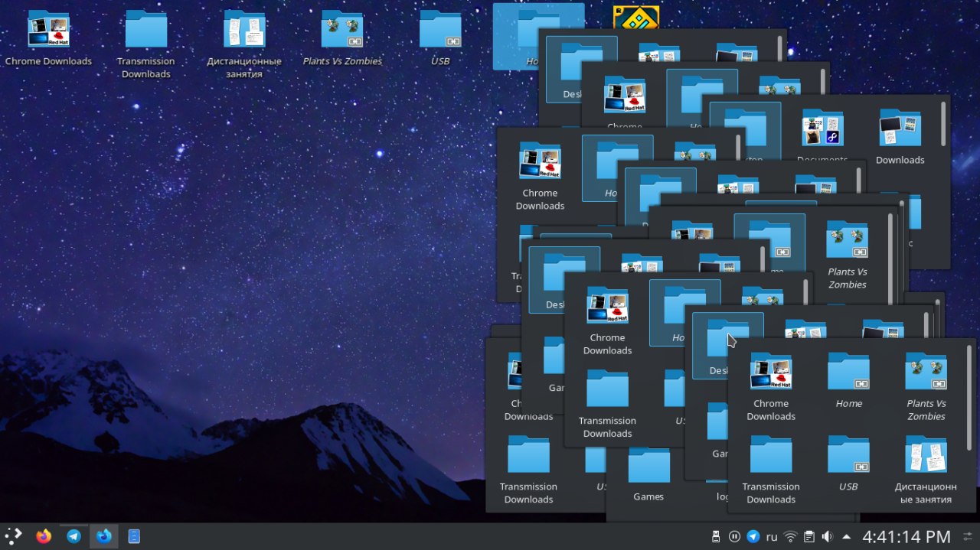This screenshot has height=550, width=980.
Task: Open the Documents folder in the popup
Action: click(x=823, y=136)
